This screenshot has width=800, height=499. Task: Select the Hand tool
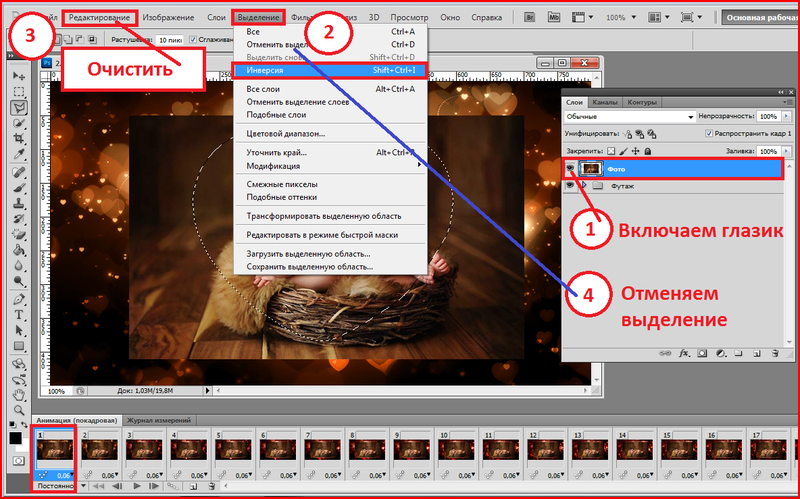(x=19, y=394)
